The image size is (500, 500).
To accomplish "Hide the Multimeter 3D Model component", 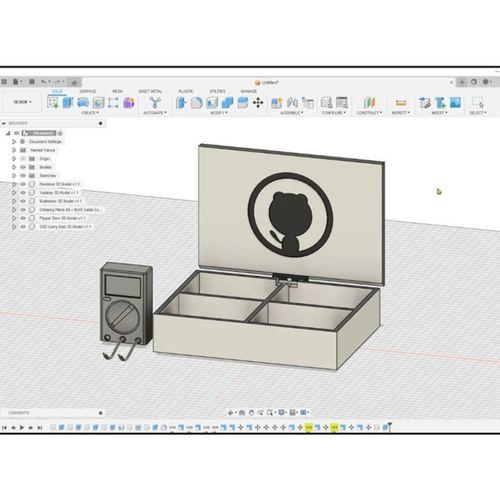I will click(23, 201).
